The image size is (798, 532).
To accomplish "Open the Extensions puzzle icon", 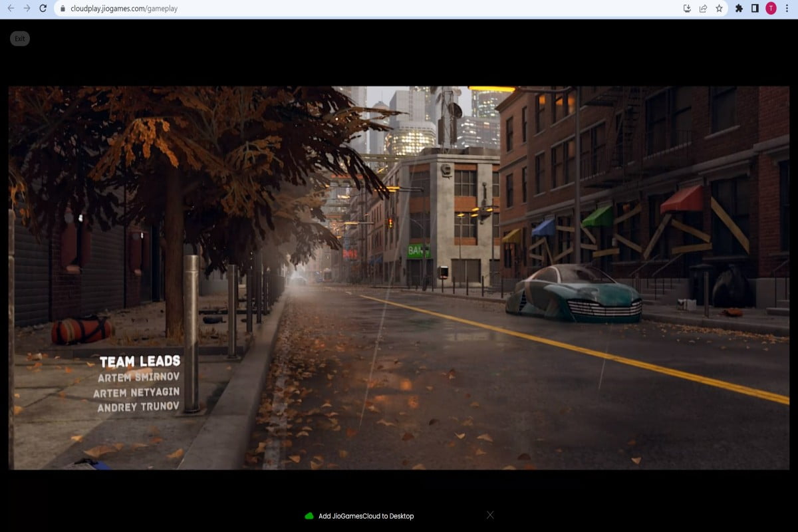I will pos(739,9).
